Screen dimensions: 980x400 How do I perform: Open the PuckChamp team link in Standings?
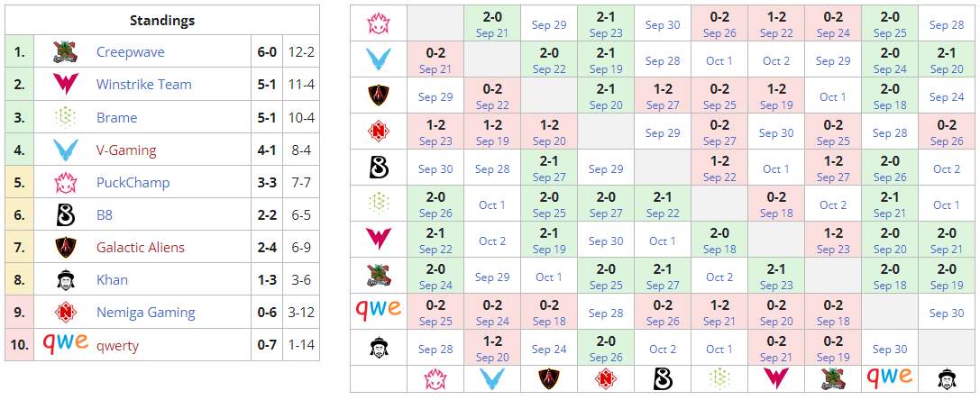tap(133, 183)
